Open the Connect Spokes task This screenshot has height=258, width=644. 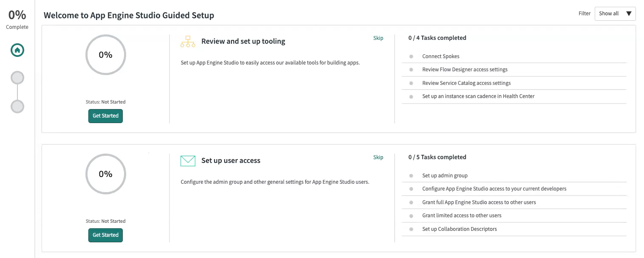click(x=441, y=56)
